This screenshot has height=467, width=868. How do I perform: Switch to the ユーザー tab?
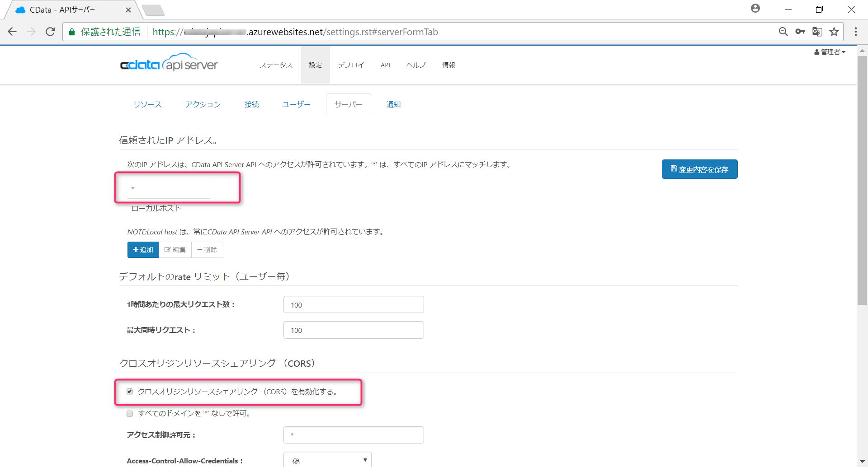tap(296, 104)
